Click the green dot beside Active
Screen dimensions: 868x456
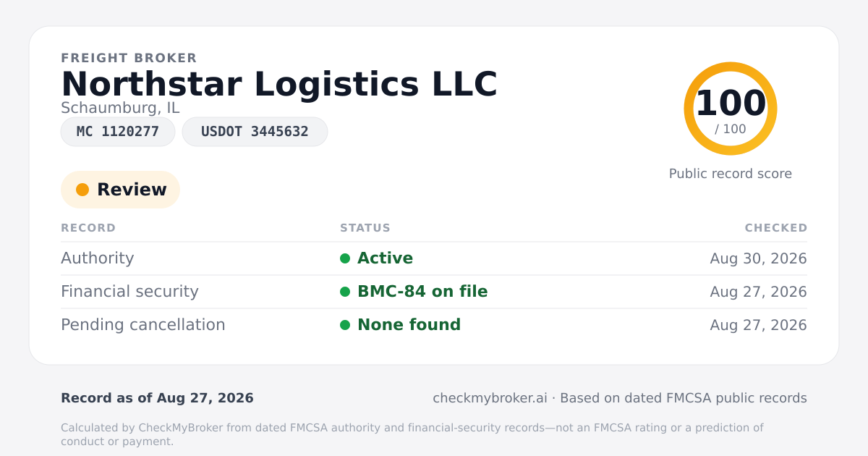345,258
